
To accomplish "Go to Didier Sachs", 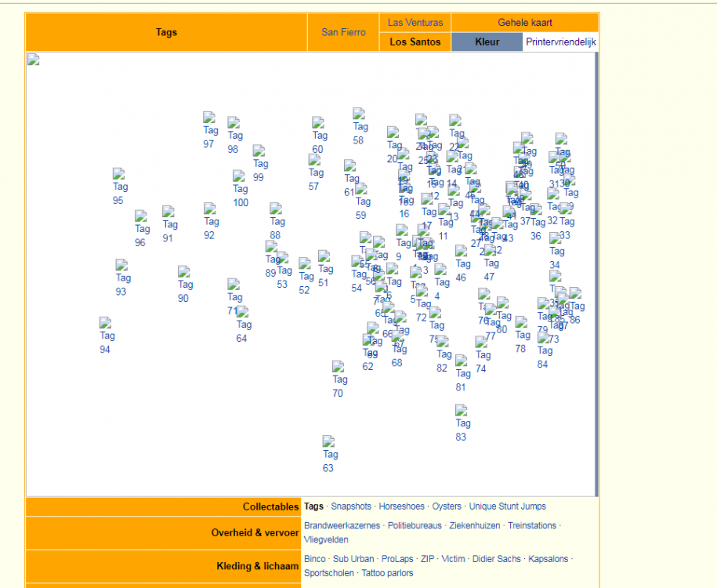I will [x=496, y=559].
